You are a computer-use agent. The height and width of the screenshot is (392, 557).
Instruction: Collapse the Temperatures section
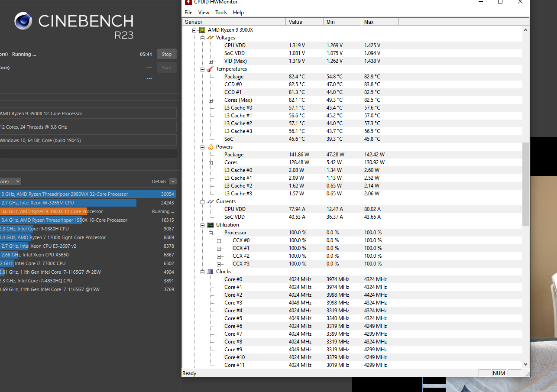(202, 69)
